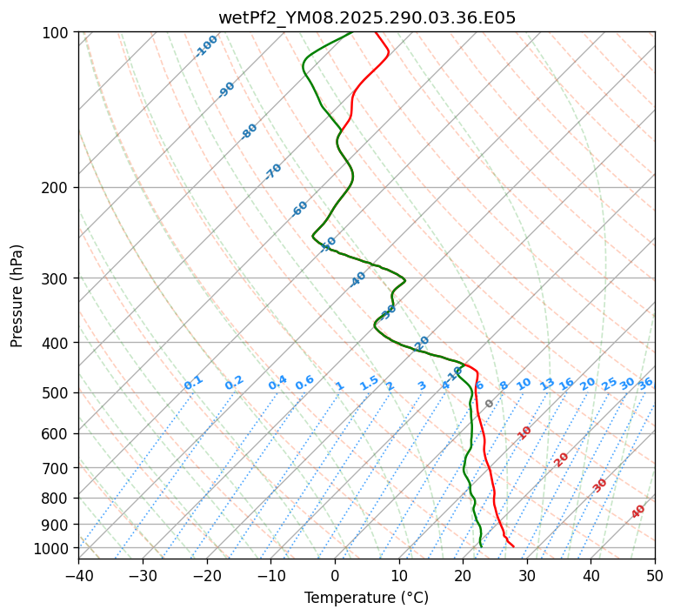The width and height of the screenshot is (674, 616).
Task: Click the plot title wetPf2_YM08.2025.290.03.36.E05
Action: 366,17
